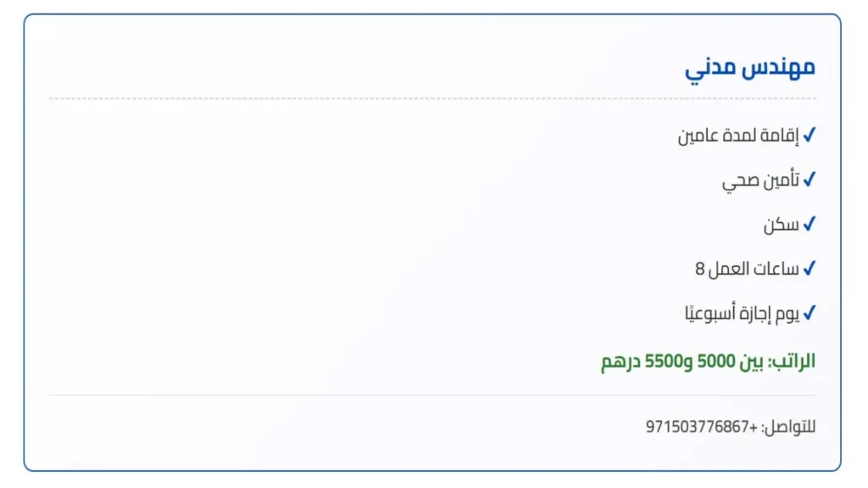868x488 pixels.
Task: Click the checkmark beside ساعات العمل 8
Action: click(x=810, y=269)
